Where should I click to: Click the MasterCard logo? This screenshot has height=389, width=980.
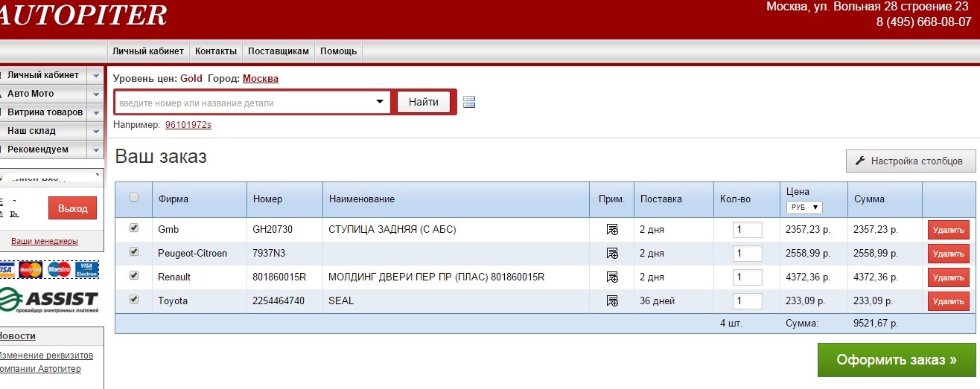(30, 269)
